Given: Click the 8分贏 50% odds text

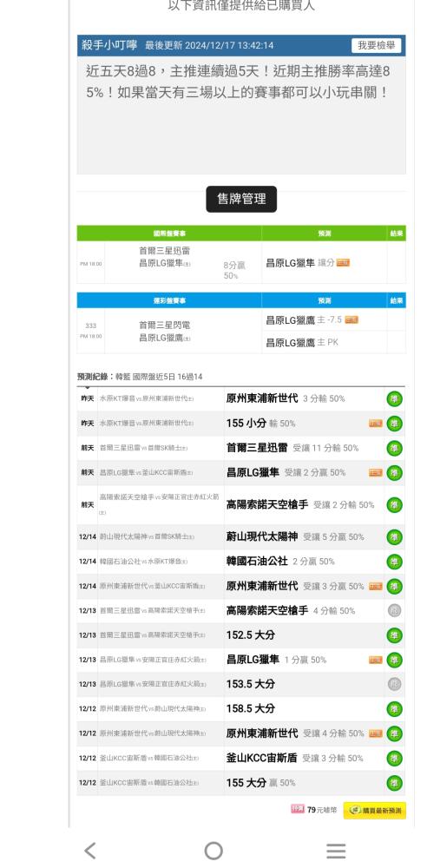Looking at the screenshot, I should click(x=233, y=270).
